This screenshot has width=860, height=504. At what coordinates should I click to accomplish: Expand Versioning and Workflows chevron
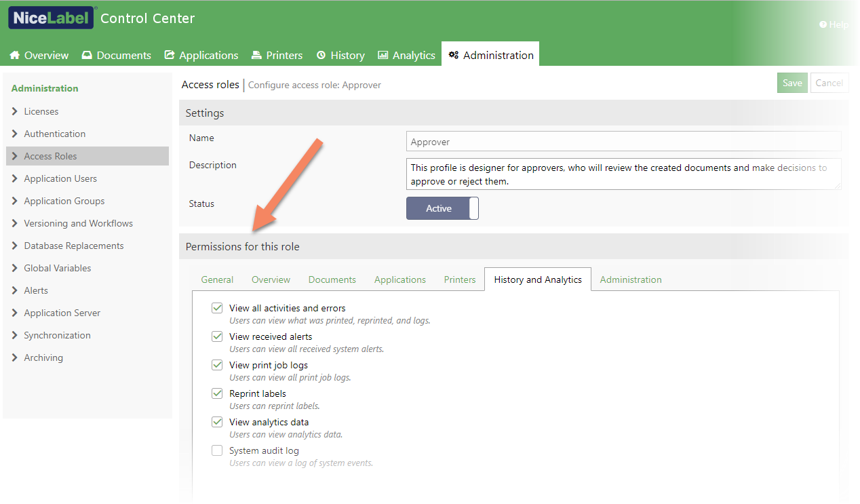point(15,223)
